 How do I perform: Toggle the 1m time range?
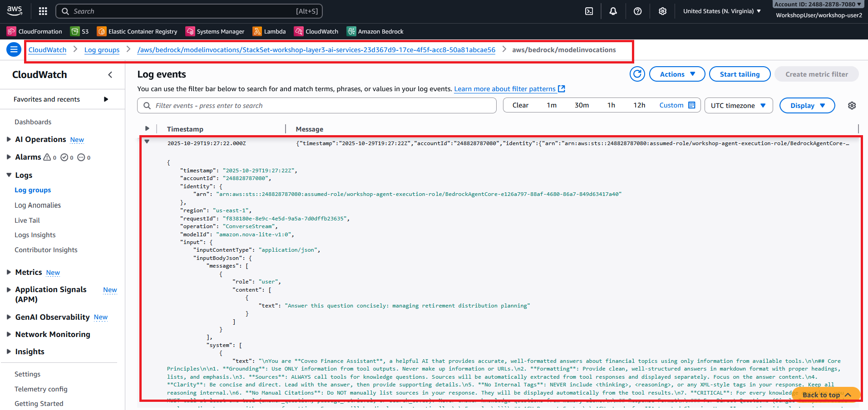click(552, 105)
